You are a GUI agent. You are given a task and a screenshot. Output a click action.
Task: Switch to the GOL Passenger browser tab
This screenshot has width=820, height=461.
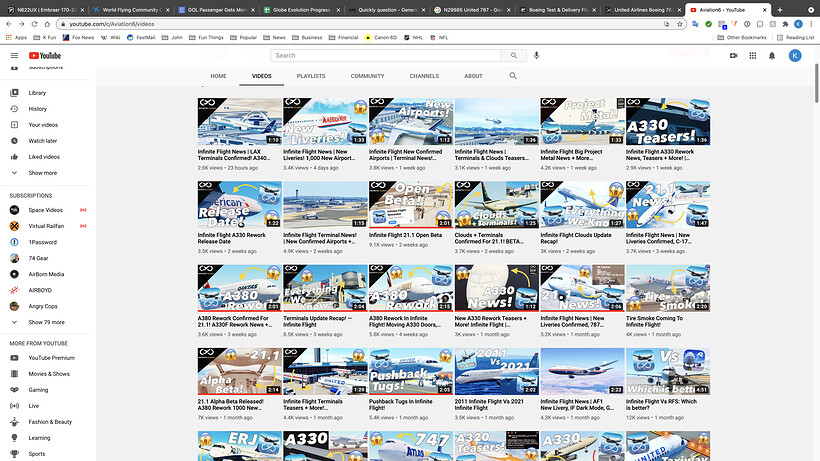[x=217, y=9]
